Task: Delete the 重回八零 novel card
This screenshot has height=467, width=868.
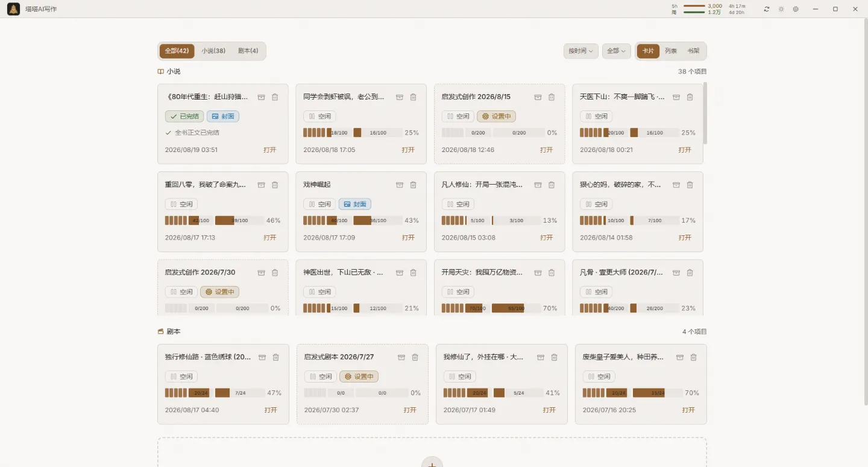Action: tap(275, 185)
